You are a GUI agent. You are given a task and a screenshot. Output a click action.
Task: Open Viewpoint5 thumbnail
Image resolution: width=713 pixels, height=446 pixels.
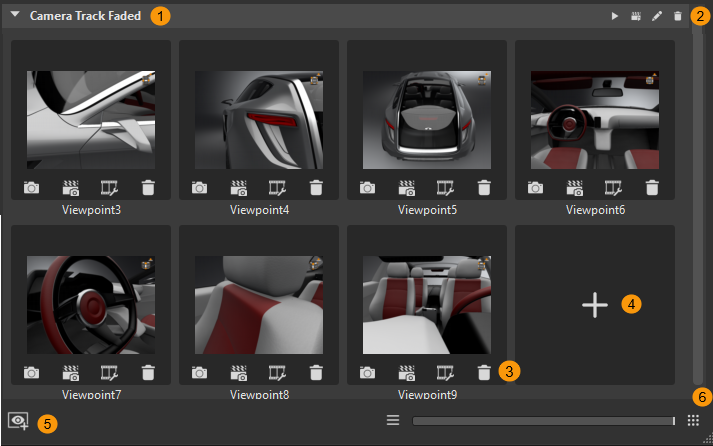pyautogui.click(x=427, y=120)
